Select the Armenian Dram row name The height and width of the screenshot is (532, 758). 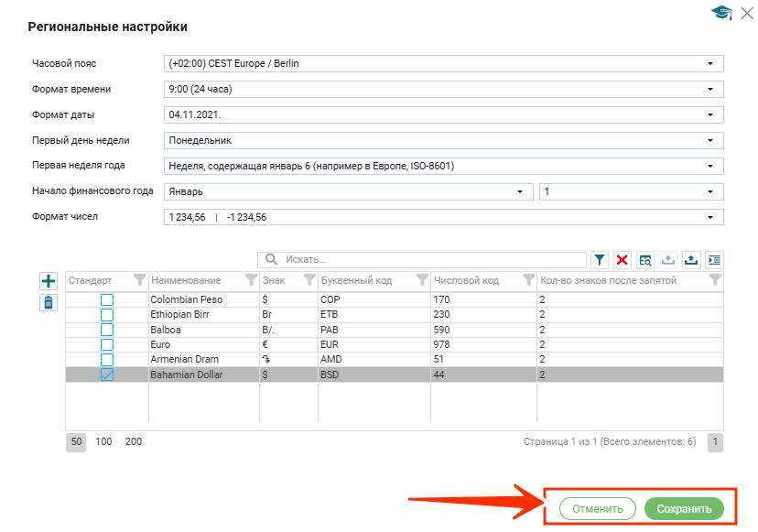tap(184, 359)
